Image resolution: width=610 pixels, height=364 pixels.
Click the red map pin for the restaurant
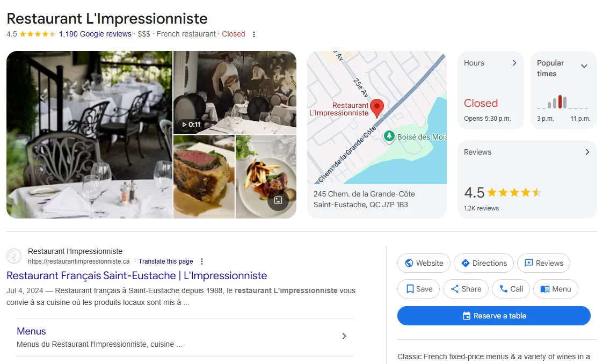(376, 108)
